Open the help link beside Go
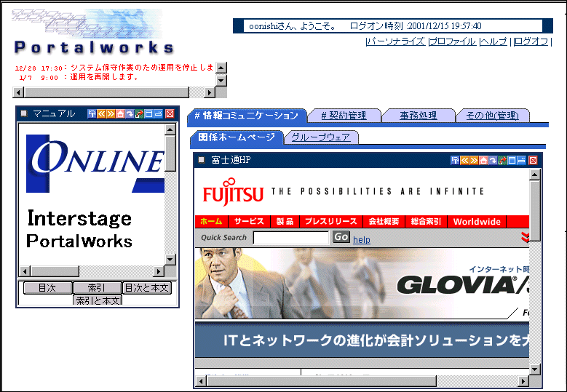Viewport: 567px width, 392px height. click(362, 239)
